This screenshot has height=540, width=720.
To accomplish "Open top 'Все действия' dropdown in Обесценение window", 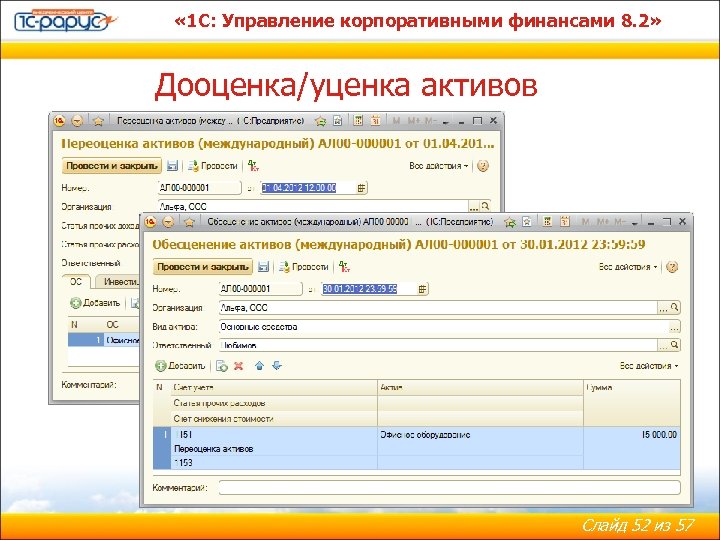I will pos(628,267).
